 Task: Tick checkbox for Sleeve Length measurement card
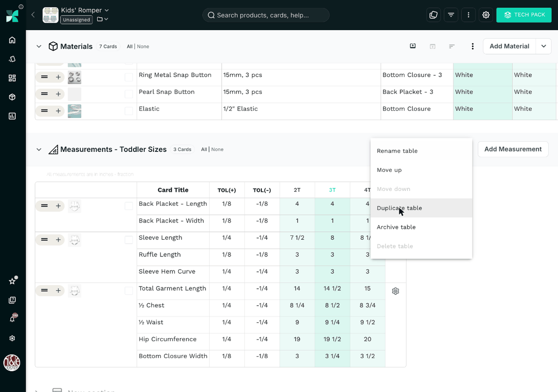point(129,240)
